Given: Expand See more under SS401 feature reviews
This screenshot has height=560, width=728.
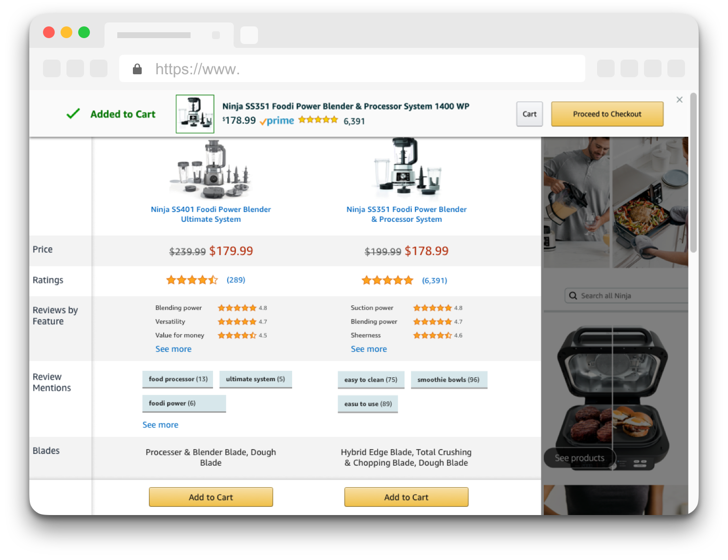Looking at the screenshot, I should (173, 349).
